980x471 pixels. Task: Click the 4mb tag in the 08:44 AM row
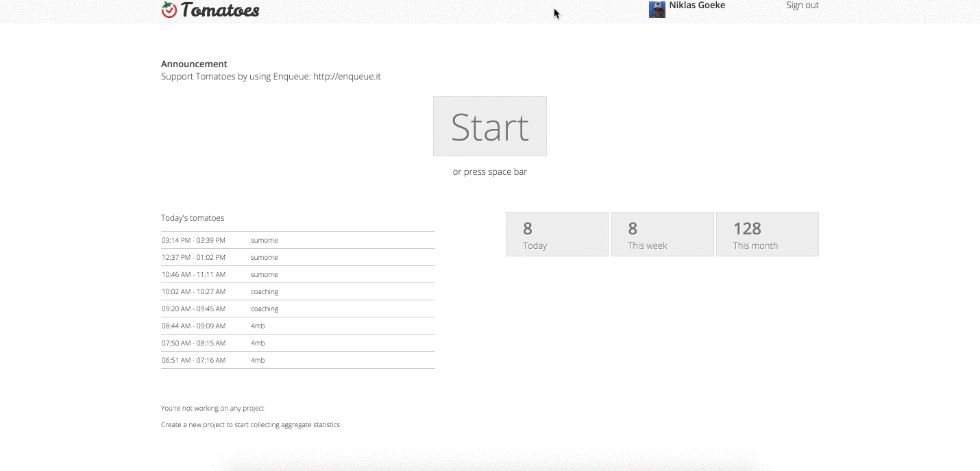[x=258, y=326]
